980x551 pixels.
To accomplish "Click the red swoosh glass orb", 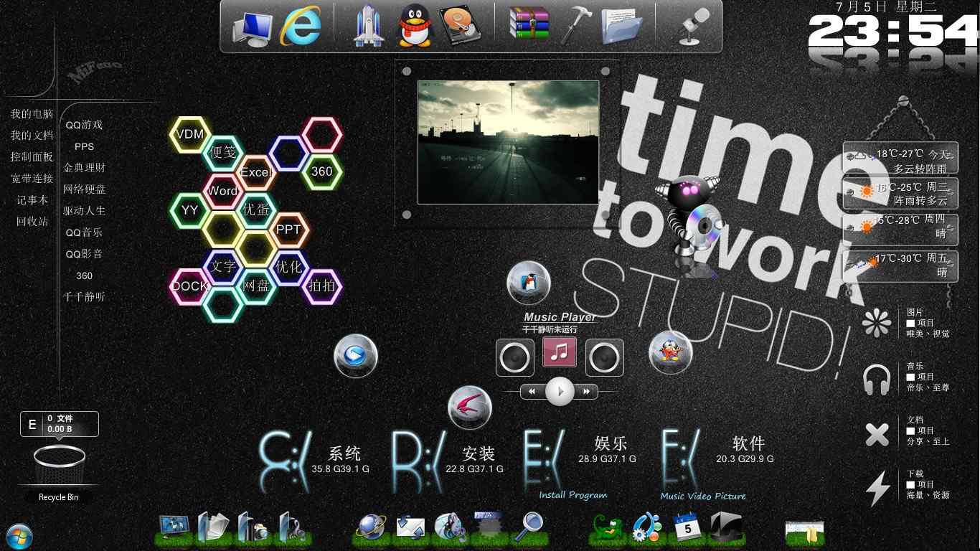I will 470,407.
